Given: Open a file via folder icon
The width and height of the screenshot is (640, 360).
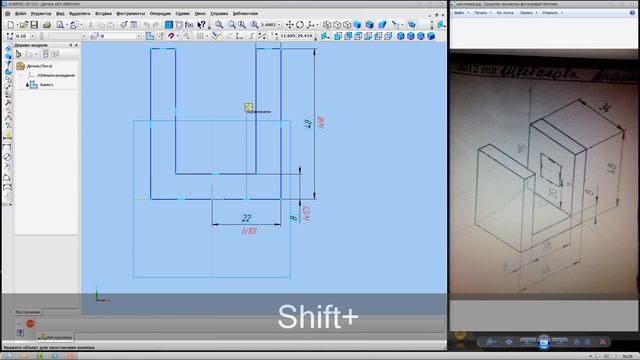Looking at the screenshot, I should tap(24, 25).
